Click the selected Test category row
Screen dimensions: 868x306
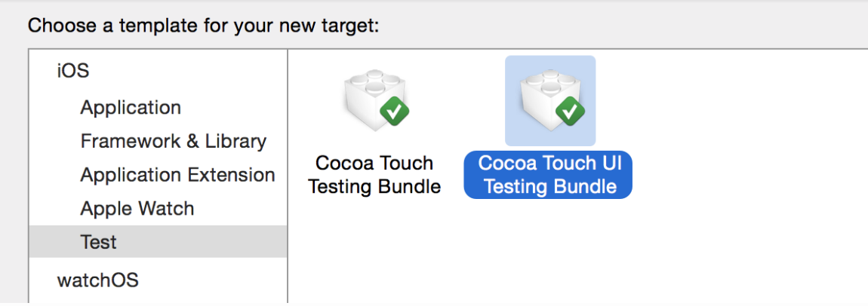[x=159, y=241]
